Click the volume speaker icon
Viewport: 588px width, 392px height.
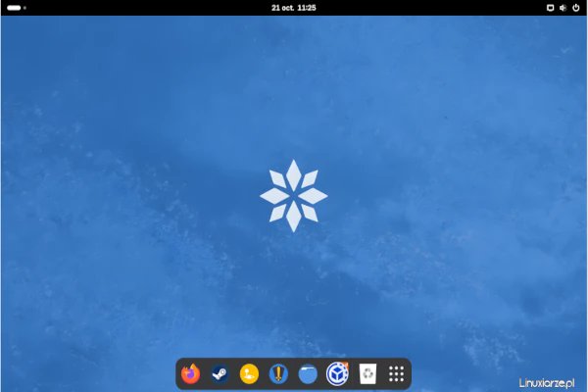click(563, 8)
